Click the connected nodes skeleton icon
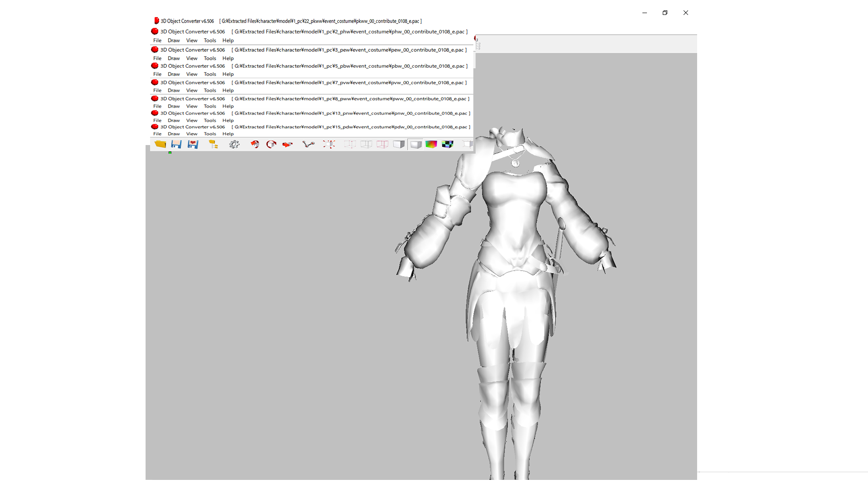Viewport: 868px width, 488px height. tap(308, 144)
